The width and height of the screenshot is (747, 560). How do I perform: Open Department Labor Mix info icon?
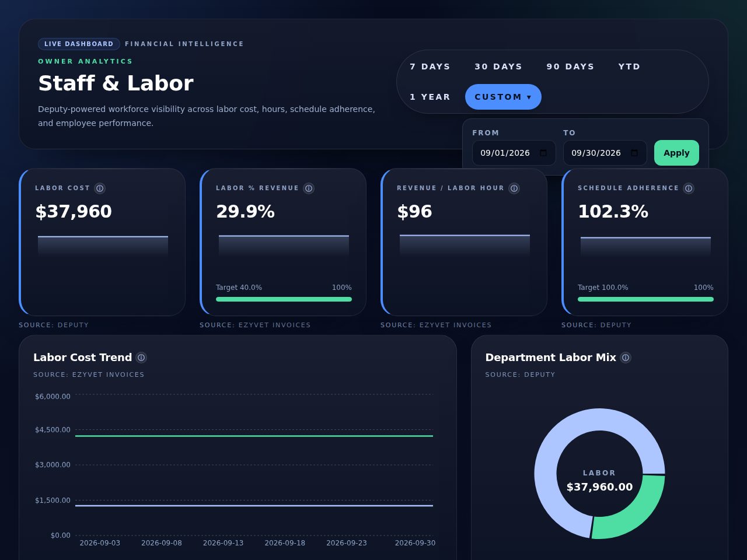pyautogui.click(x=626, y=358)
